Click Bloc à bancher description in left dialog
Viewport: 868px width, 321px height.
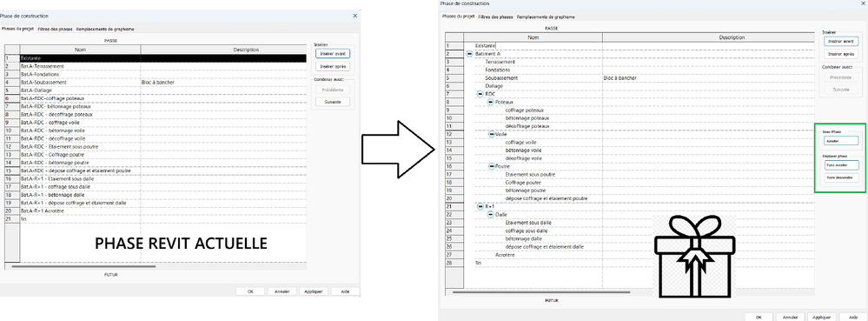tap(158, 82)
